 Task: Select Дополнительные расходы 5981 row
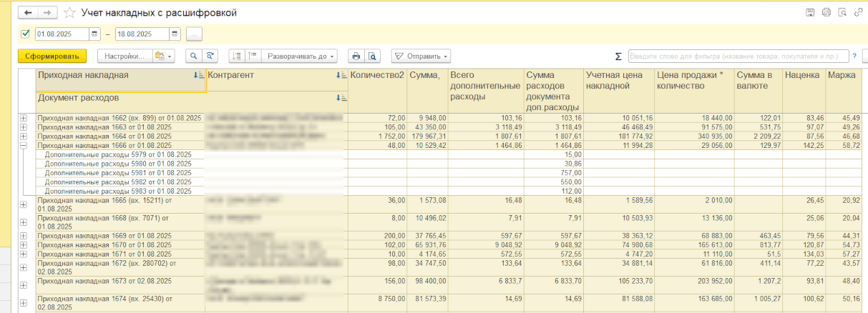[118, 172]
